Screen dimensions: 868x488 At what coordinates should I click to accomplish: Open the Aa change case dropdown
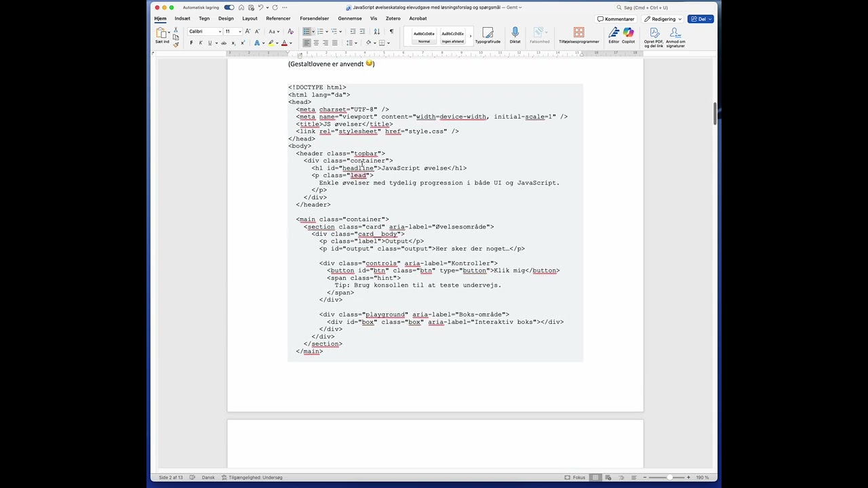(x=274, y=31)
